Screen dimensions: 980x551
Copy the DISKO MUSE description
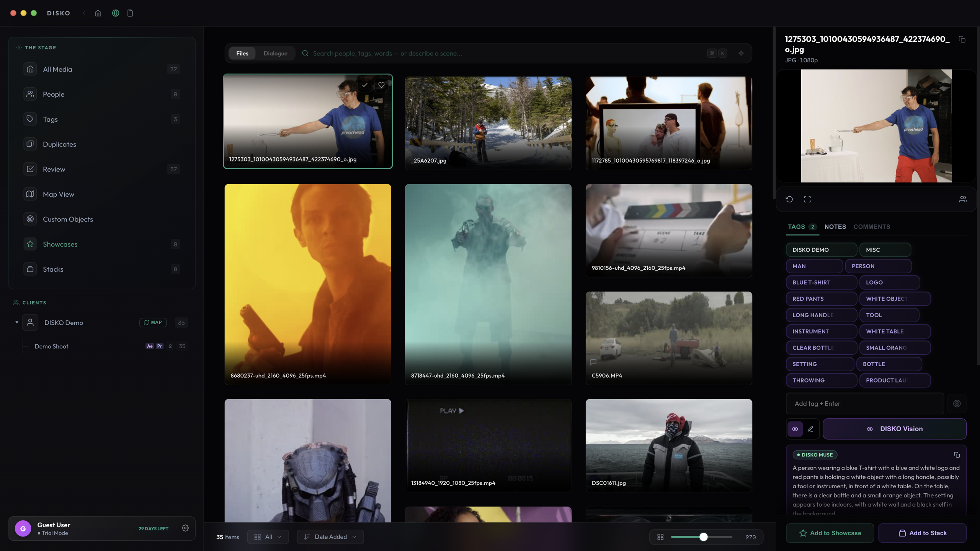click(x=957, y=455)
